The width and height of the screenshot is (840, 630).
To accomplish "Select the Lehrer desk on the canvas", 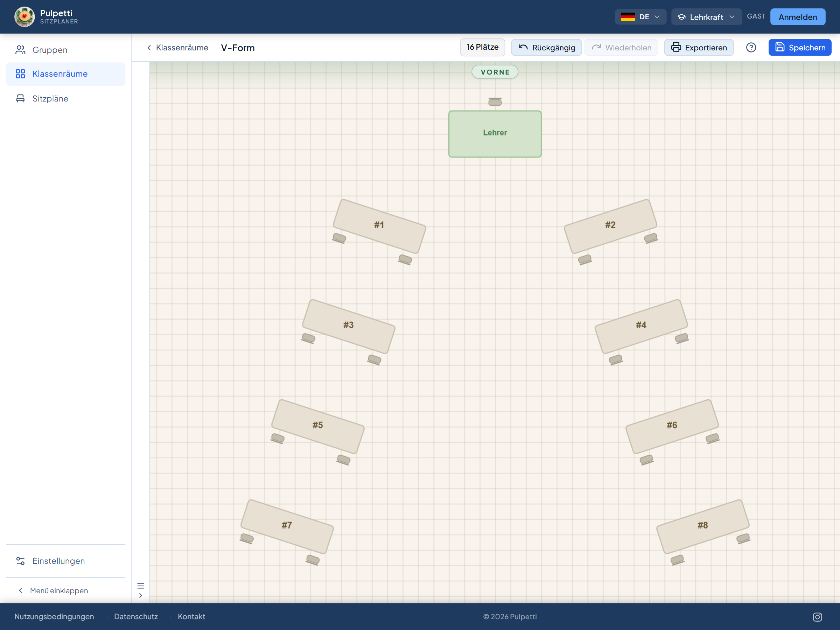I will click(x=495, y=134).
